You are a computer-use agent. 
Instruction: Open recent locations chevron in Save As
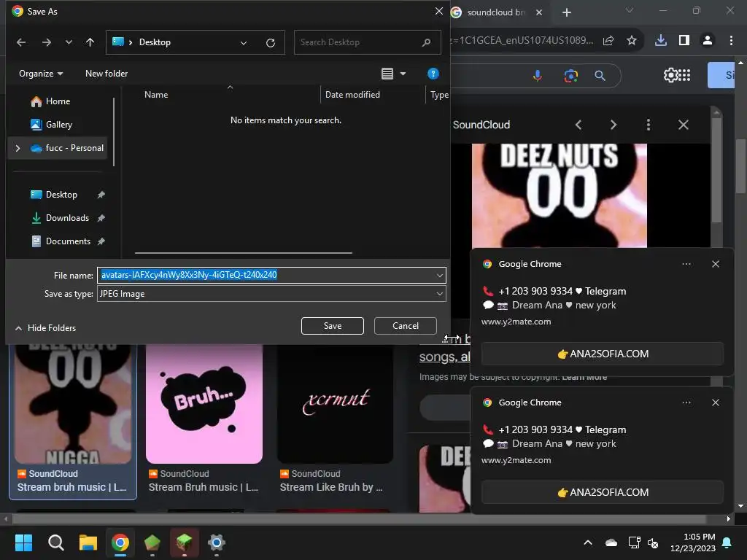tap(69, 42)
